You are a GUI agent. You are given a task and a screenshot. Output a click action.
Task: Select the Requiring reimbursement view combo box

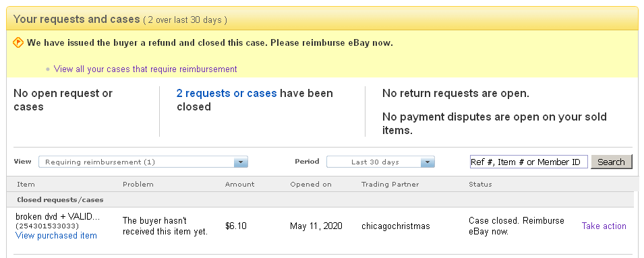(144, 162)
